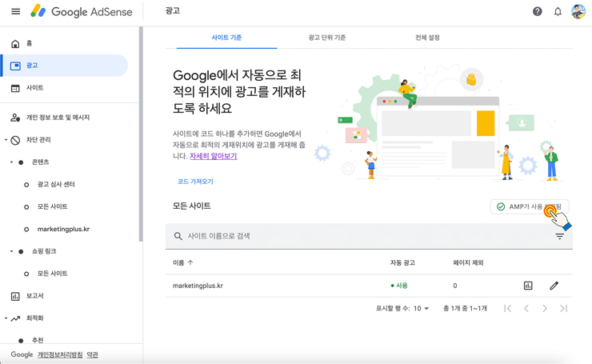The height and width of the screenshot is (364, 592).
Task: Open the 약관 footer link
Action: click(x=93, y=354)
